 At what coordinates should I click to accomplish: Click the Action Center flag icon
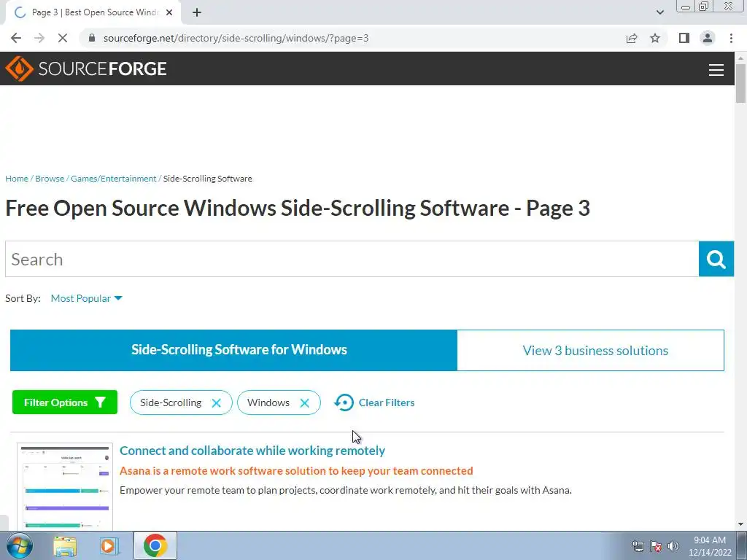[x=656, y=546]
